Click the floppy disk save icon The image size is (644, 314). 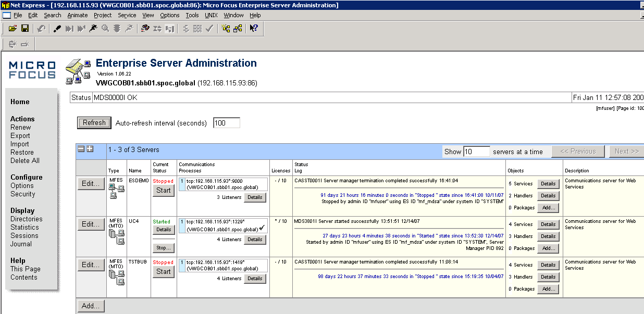pos(24,28)
